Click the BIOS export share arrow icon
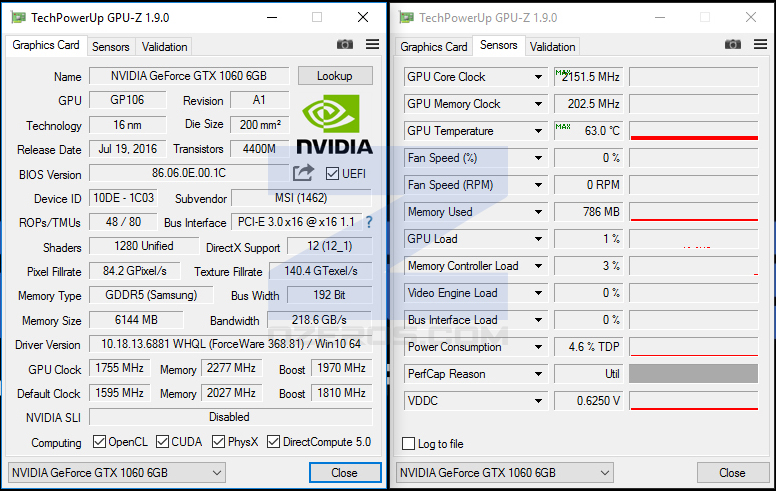Image resolution: width=776 pixels, height=491 pixels. [303, 173]
